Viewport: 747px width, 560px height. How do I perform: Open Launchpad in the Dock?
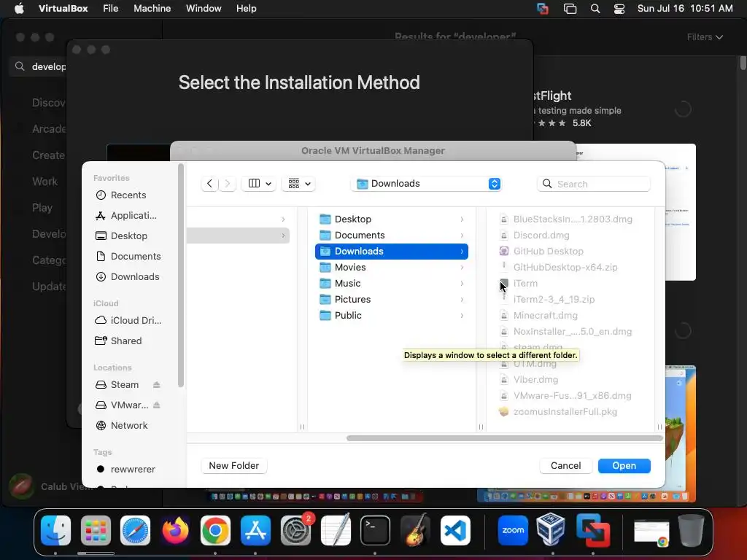coord(96,530)
